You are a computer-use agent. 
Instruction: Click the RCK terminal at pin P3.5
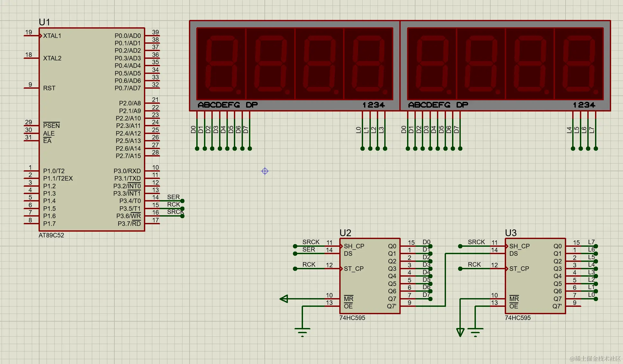click(182, 209)
